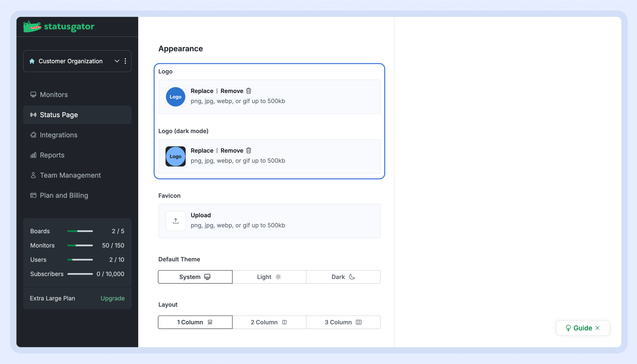Open Integrations in the sidebar
The height and width of the screenshot is (364, 637).
(59, 135)
